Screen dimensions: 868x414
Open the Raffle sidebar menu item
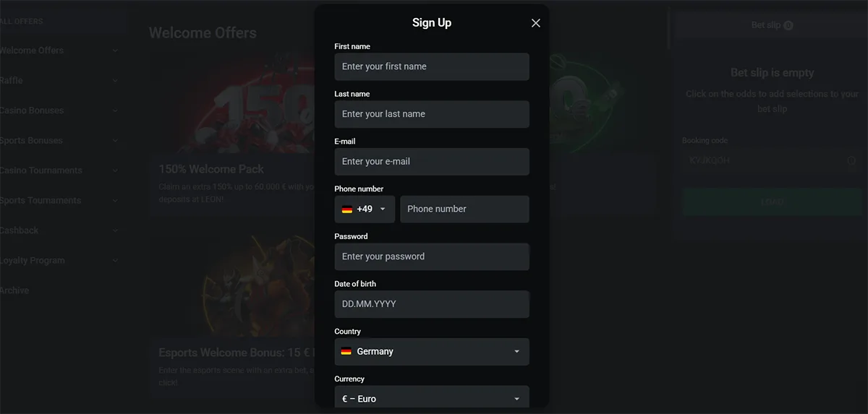point(12,80)
